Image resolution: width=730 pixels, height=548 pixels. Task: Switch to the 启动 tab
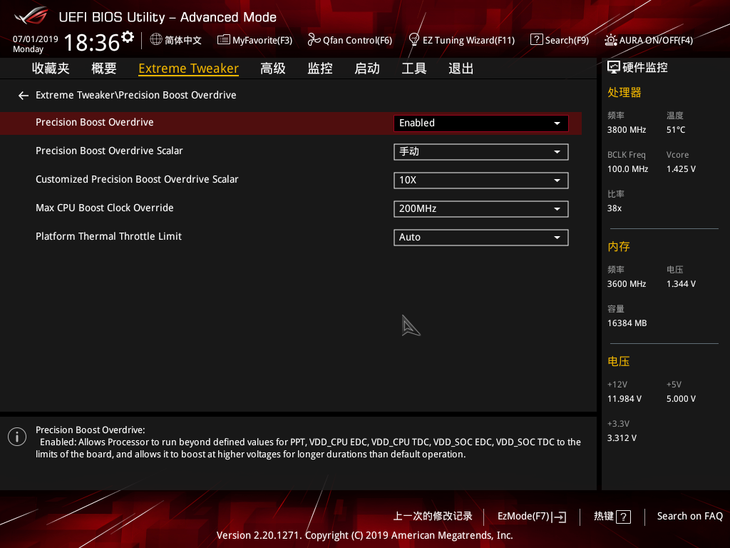[367, 68]
